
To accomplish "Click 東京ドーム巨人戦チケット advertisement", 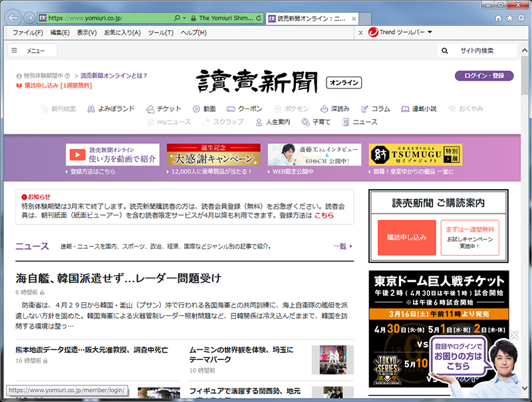I will [x=438, y=329].
